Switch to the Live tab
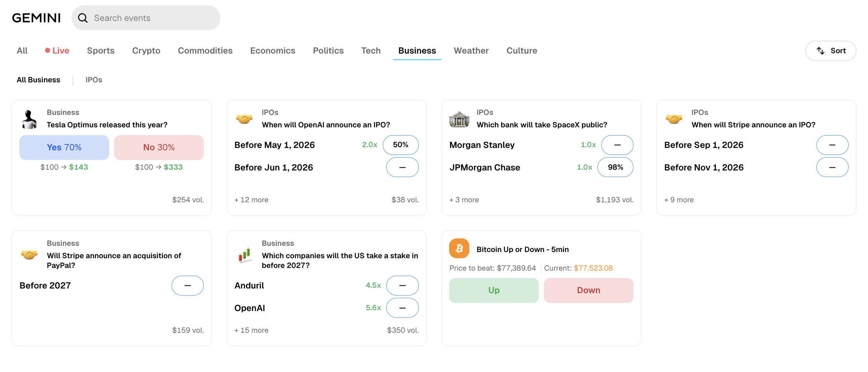Image resolution: width=868 pixels, height=372 pixels. pos(57,50)
